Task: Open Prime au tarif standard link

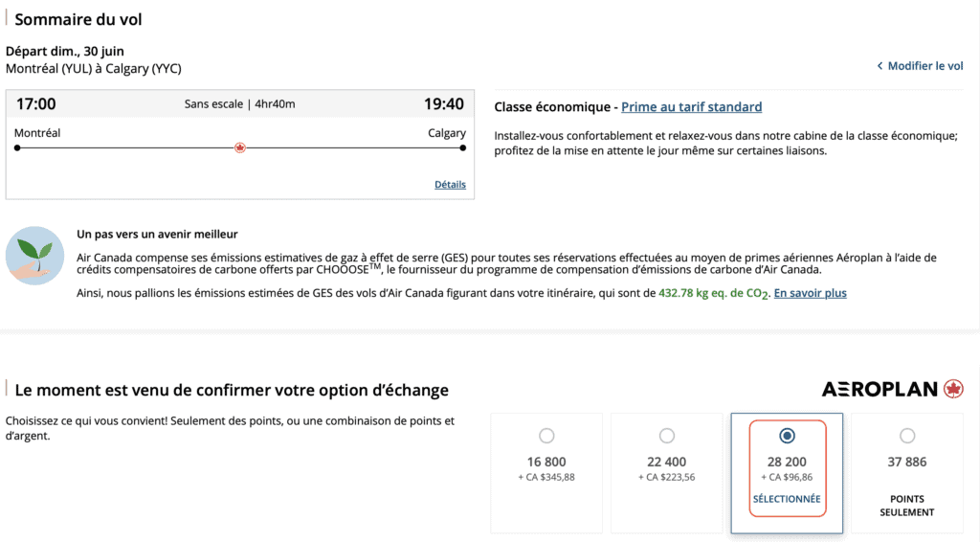Action: pyautogui.click(x=691, y=106)
